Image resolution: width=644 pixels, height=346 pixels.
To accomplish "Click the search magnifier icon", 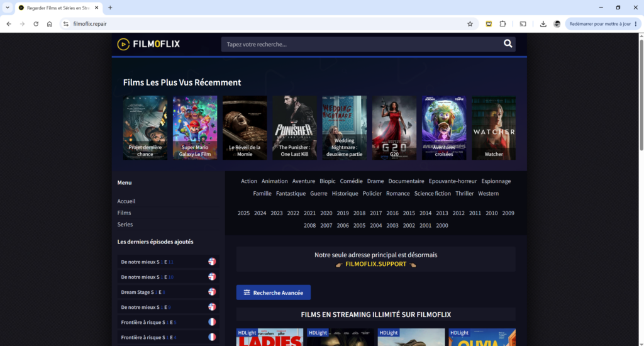I will pos(508,44).
